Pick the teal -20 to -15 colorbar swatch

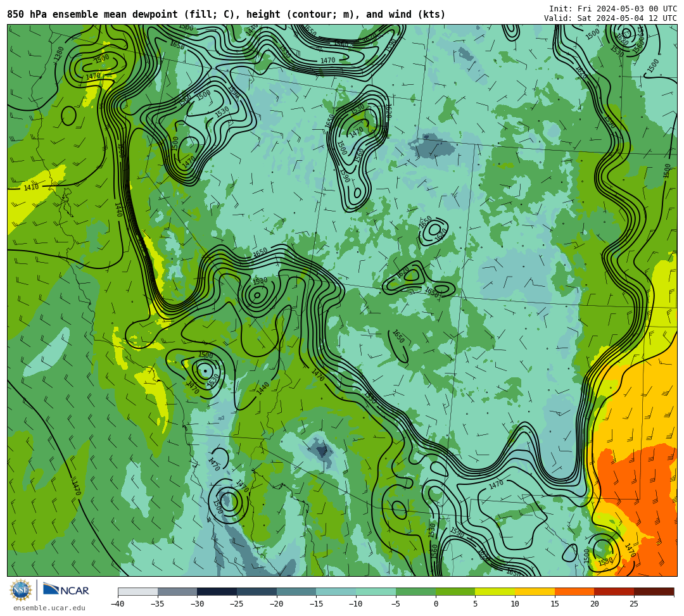(x=296, y=591)
